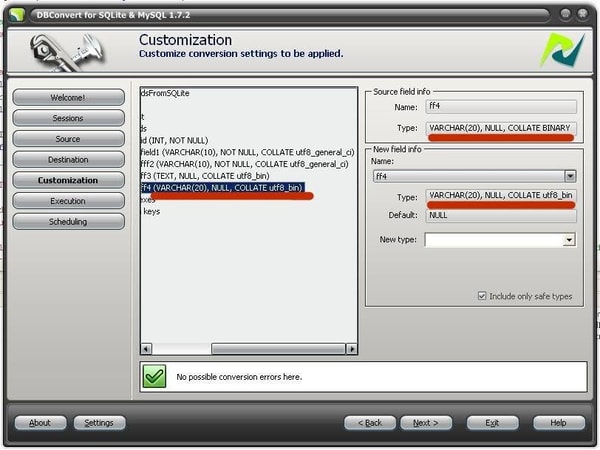Click the wrench tools image in header
This screenshot has height=450, width=600.
pyautogui.click(x=67, y=52)
